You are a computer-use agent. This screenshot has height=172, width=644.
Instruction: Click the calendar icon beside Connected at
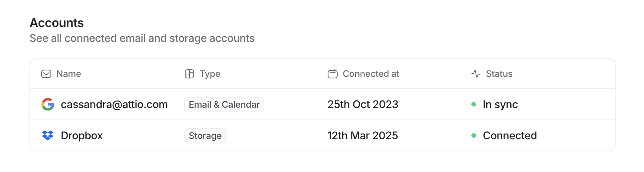click(333, 74)
